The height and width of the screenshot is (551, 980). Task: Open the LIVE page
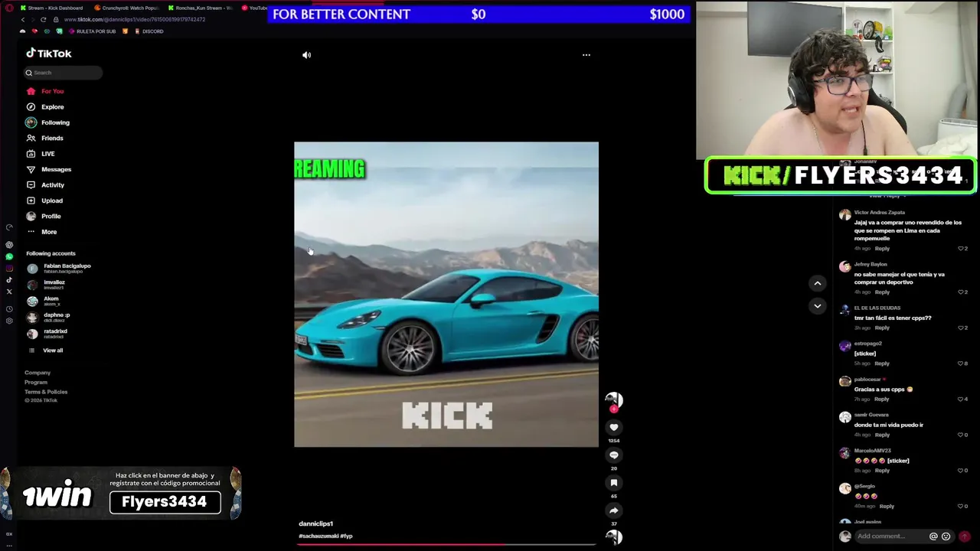pos(42,154)
